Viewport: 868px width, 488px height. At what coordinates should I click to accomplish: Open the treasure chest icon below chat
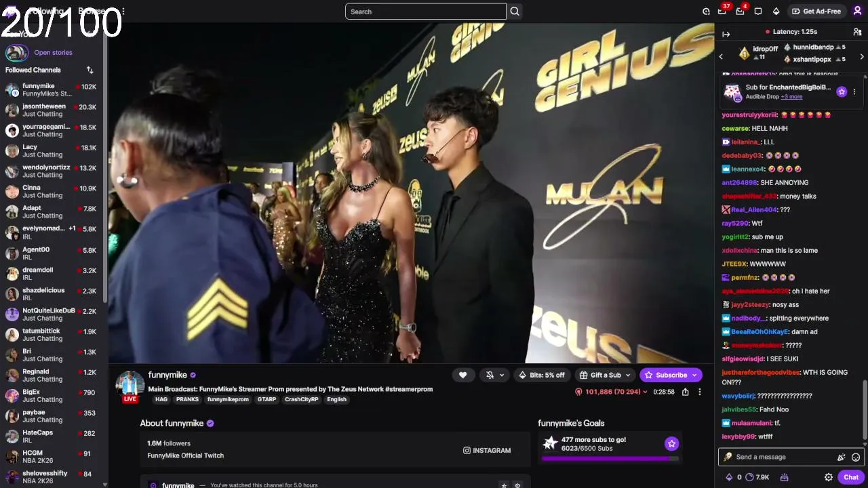(x=785, y=477)
